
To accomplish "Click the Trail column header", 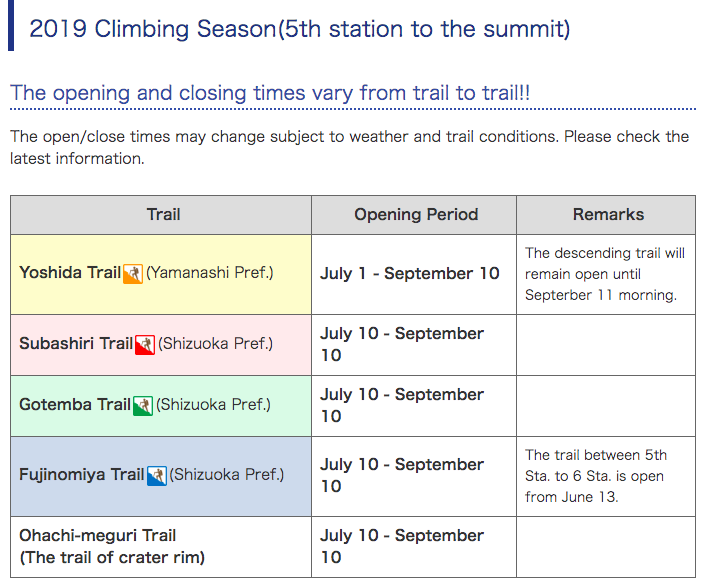I will (x=163, y=214).
